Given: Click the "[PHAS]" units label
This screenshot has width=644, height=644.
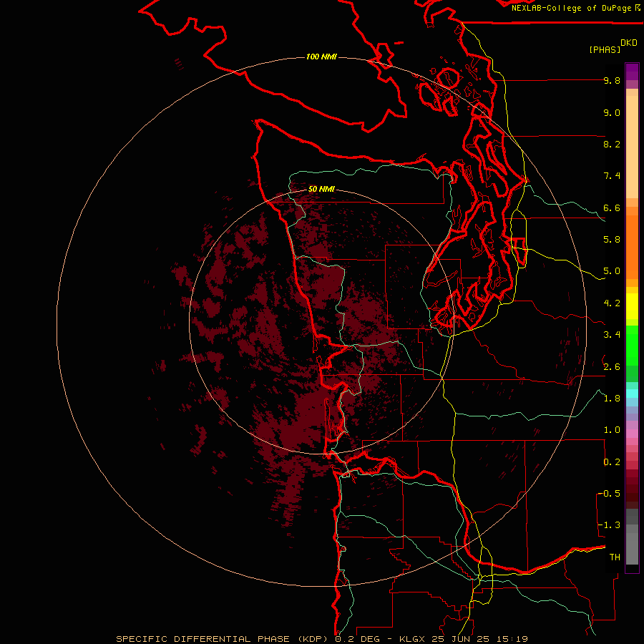Looking at the screenshot, I should click(605, 49).
